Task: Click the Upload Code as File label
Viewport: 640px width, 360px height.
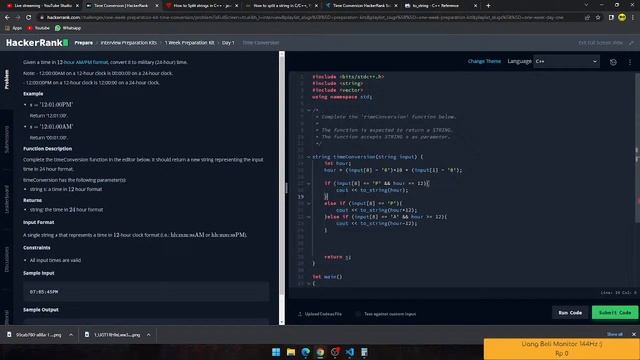Action: click(x=323, y=314)
